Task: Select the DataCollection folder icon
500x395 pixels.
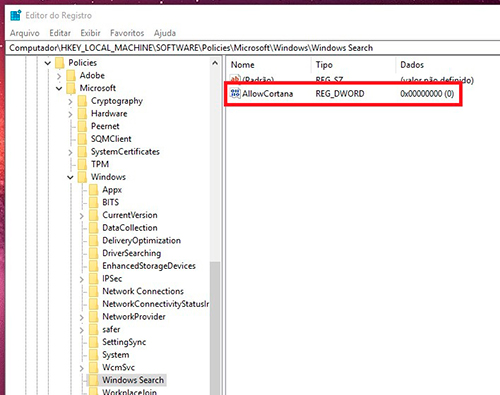Action: [93, 228]
